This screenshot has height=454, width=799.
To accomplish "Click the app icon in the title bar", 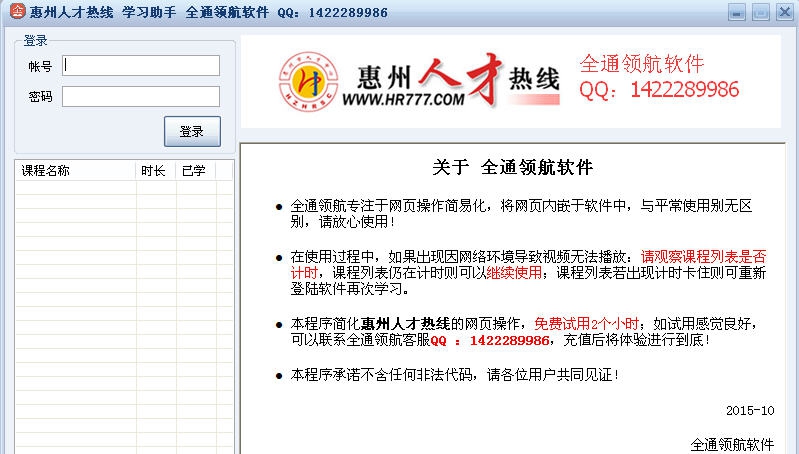I will point(17,11).
